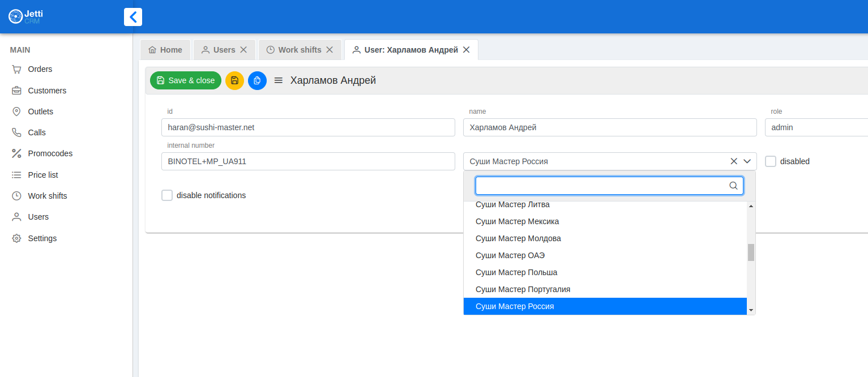
Task: Click the blue copy icon button
Action: (257, 80)
